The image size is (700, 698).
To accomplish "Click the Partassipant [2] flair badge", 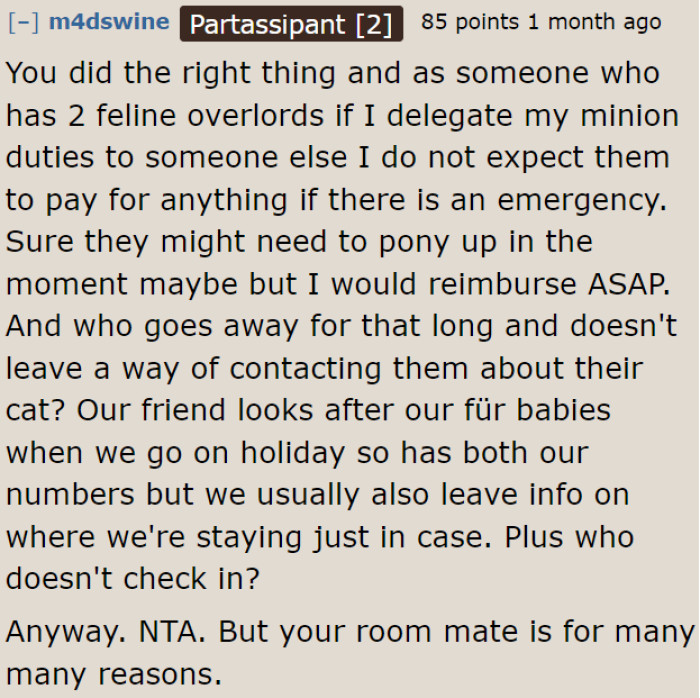I will click(x=291, y=23).
